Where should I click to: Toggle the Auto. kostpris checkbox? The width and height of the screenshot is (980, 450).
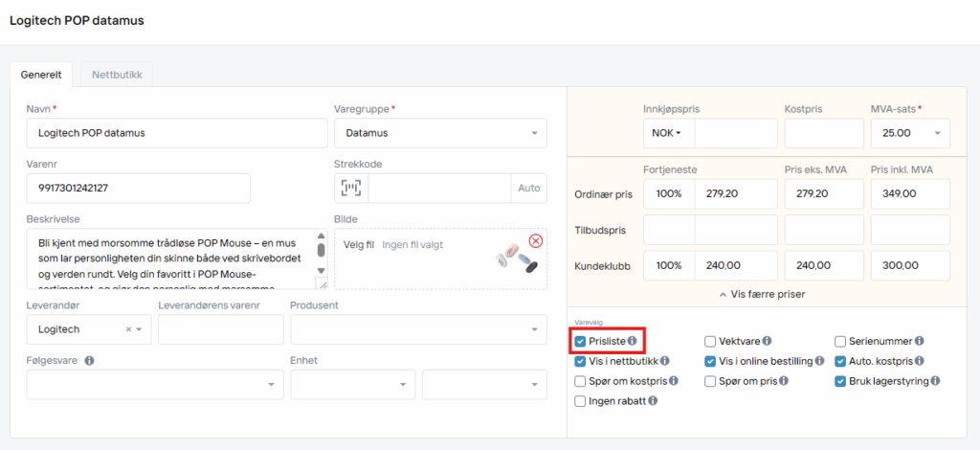(840, 361)
